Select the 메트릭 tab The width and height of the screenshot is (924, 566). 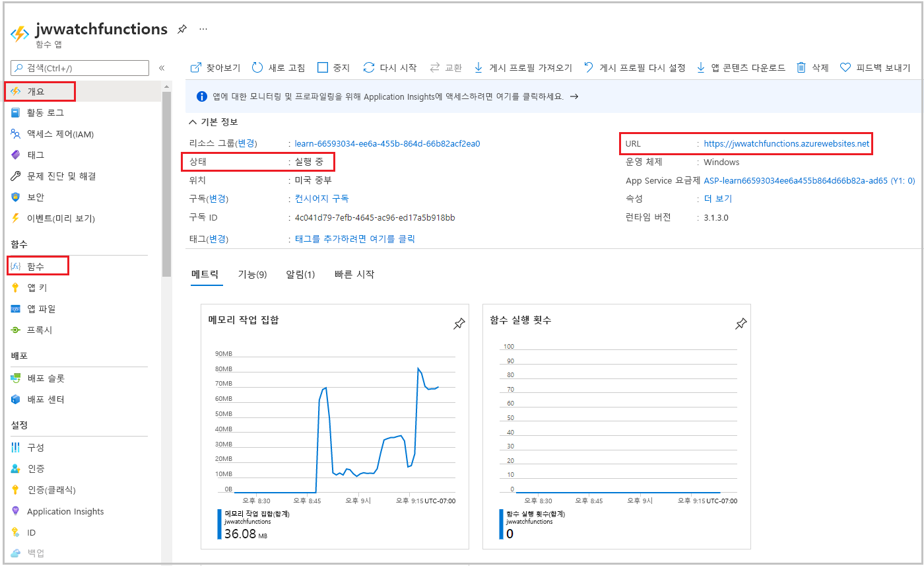(205, 274)
